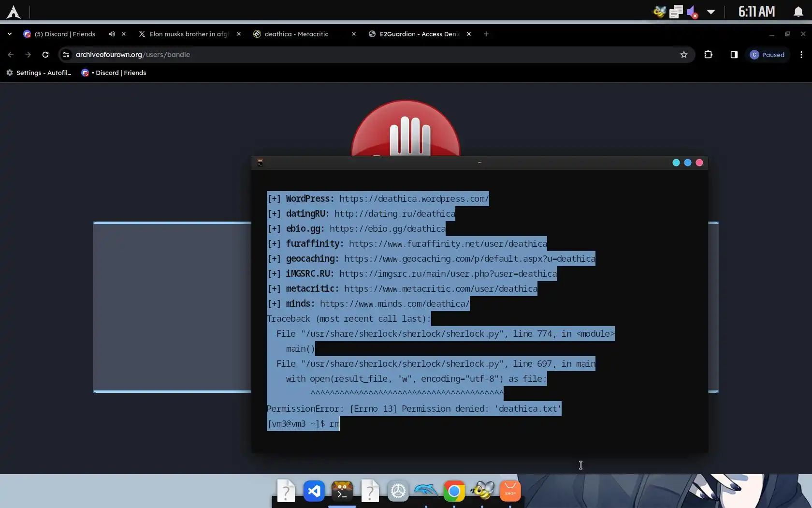Open a new Chrome tab
Viewport: 812px width, 508px height.
tap(486, 34)
